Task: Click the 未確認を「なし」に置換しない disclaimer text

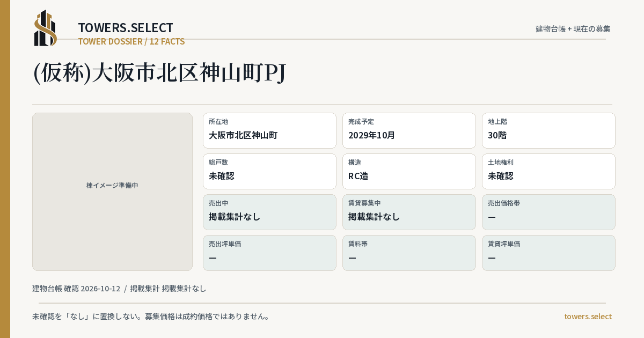Action: tap(151, 317)
